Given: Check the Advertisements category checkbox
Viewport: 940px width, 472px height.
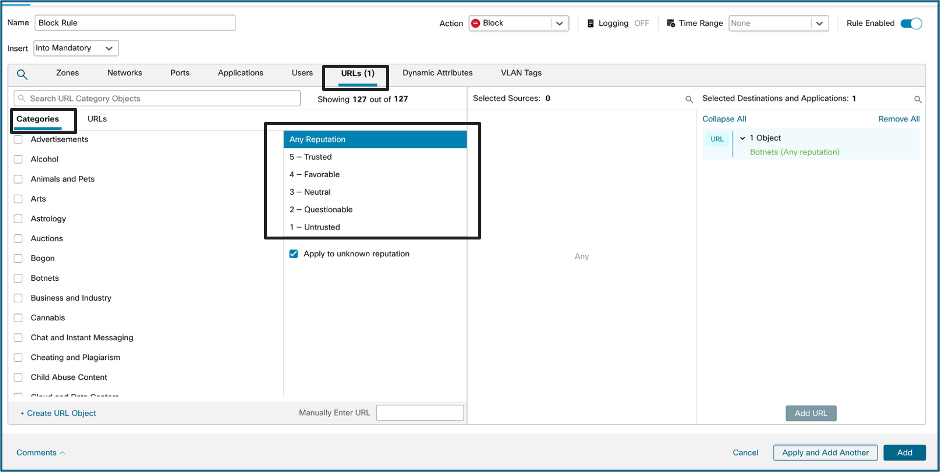Looking at the screenshot, I should [19, 139].
